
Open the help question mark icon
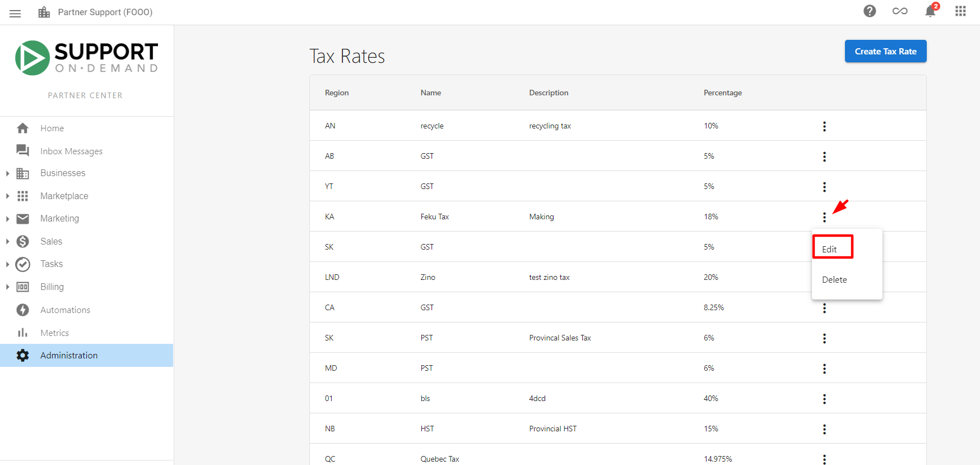click(870, 11)
